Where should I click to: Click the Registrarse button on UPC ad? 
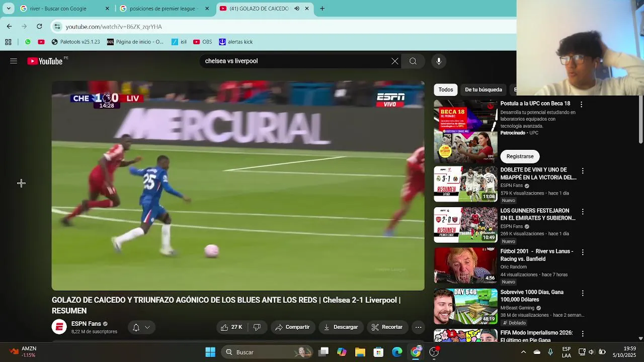pos(520,156)
